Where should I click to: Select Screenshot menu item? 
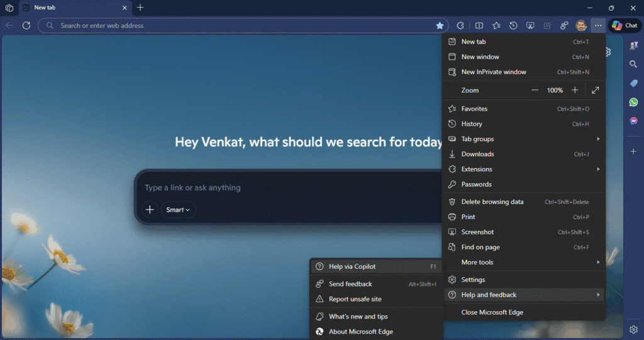click(524, 232)
